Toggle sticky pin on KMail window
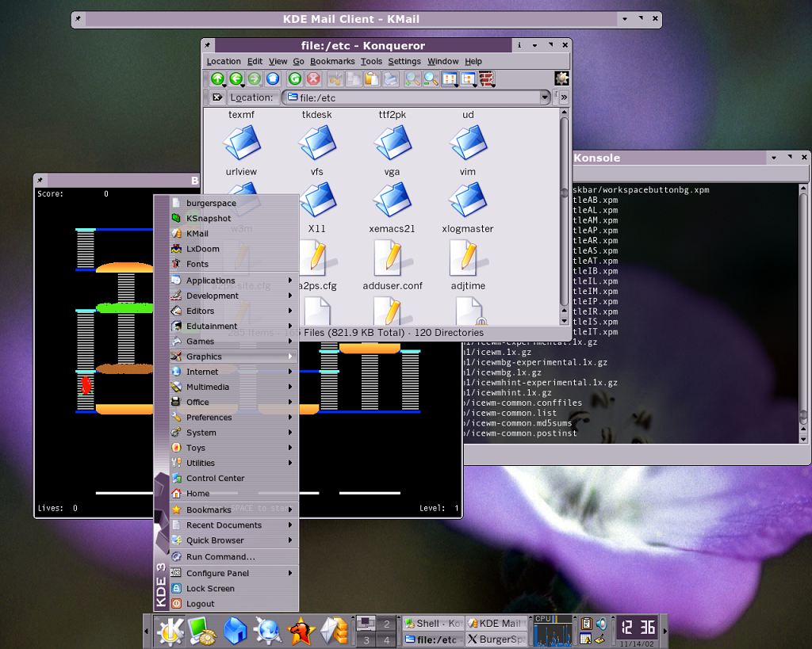This screenshot has width=812, height=649. (x=78, y=19)
